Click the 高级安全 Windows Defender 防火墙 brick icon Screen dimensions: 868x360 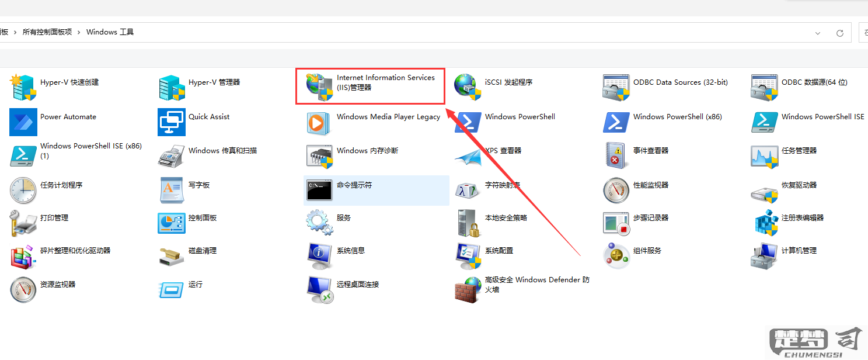[x=468, y=290]
